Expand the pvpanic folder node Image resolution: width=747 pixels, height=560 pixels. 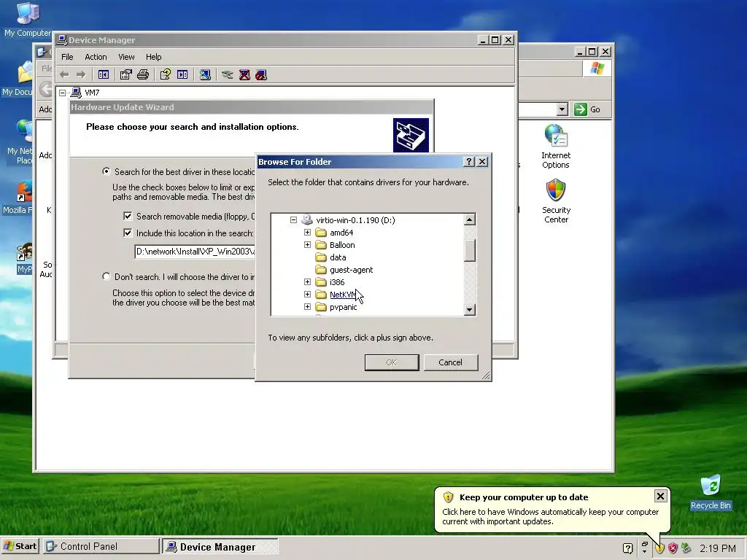tap(307, 307)
